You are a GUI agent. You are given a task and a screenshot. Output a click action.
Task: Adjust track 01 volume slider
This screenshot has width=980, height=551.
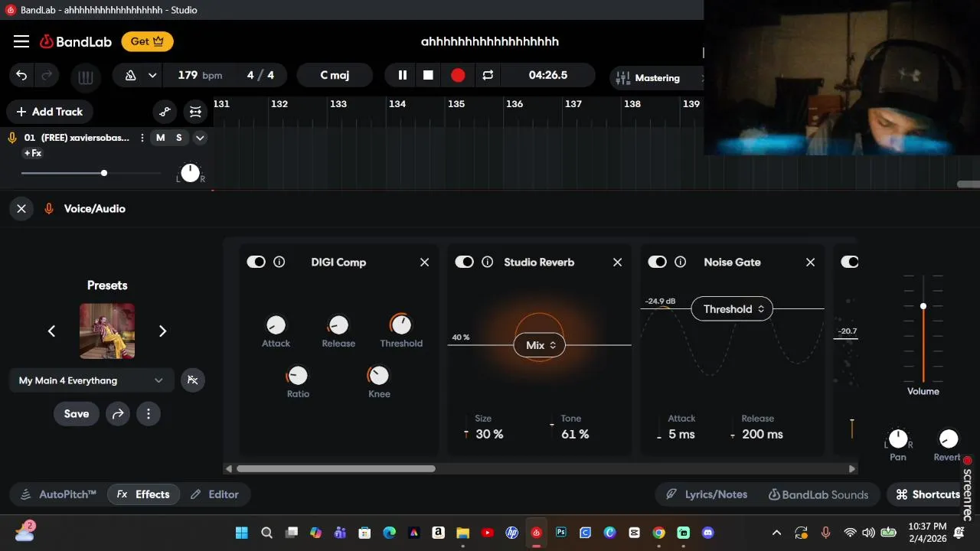click(x=91, y=173)
